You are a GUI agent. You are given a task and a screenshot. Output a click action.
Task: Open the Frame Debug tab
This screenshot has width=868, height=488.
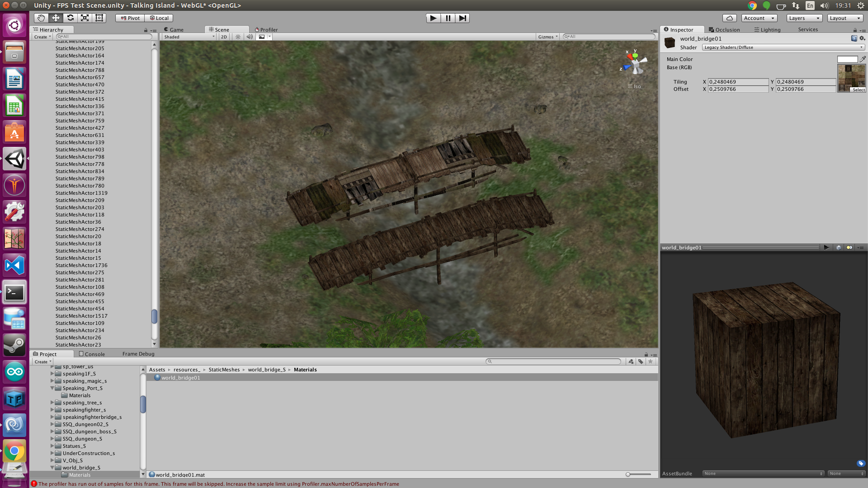click(x=138, y=354)
